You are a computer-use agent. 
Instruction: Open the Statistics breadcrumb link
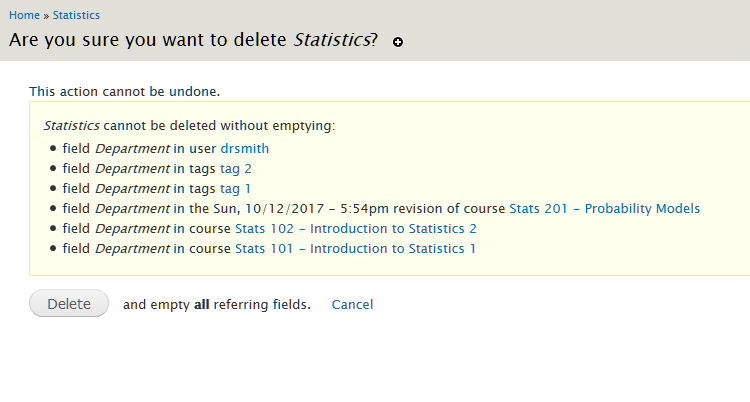click(76, 15)
